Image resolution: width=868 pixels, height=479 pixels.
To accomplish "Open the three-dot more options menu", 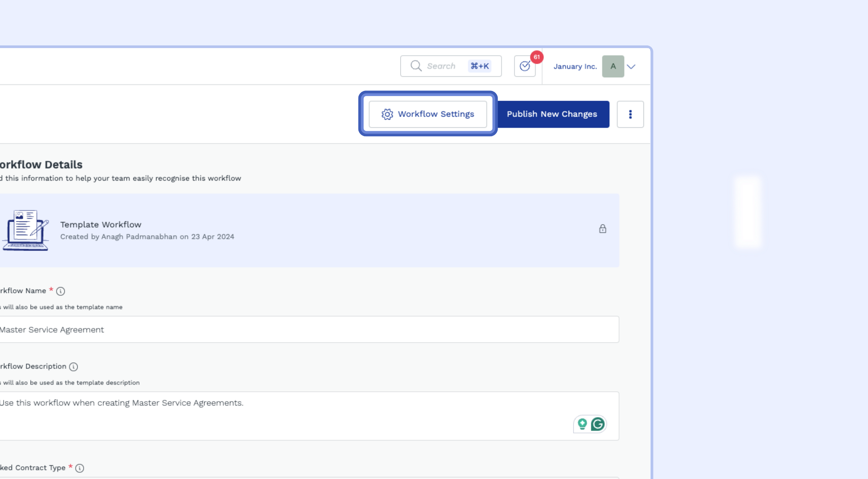I will pyautogui.click(x=630, y=114).
